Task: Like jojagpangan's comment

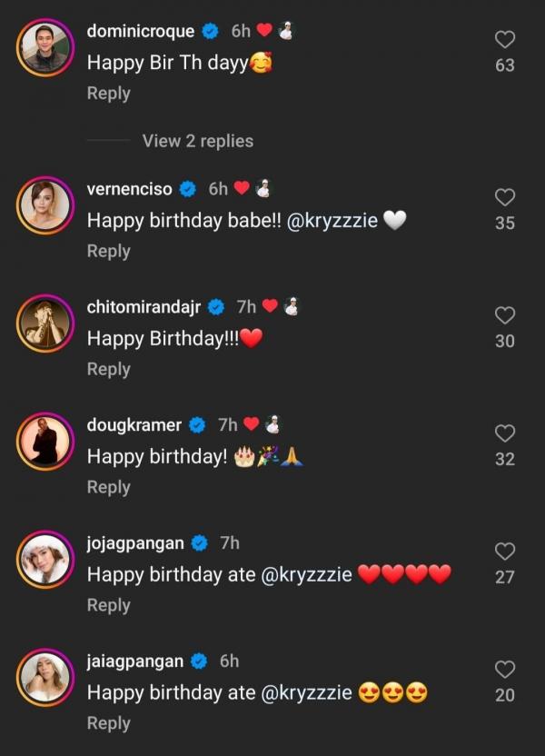Action: coord(505,552)
